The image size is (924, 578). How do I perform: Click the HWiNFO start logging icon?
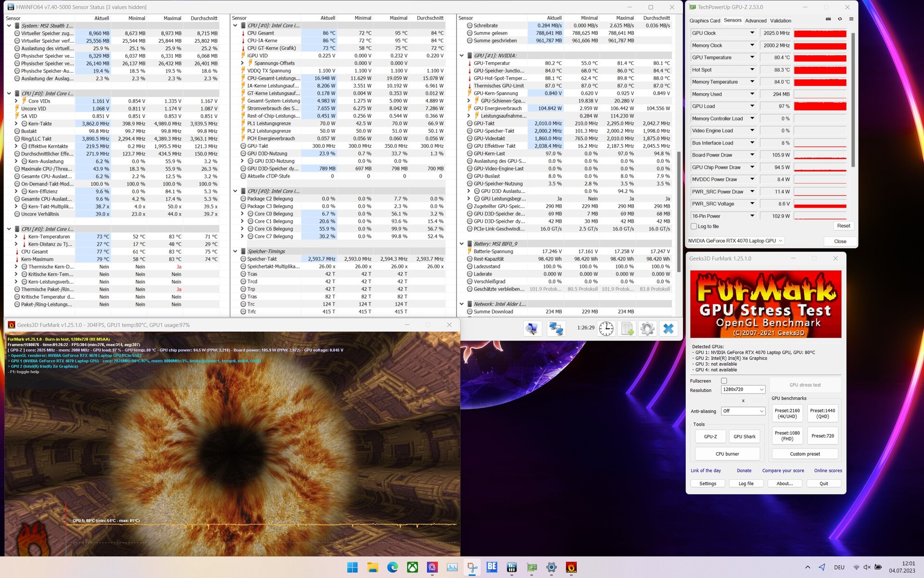pyautogui.click(x=627, y=328)
